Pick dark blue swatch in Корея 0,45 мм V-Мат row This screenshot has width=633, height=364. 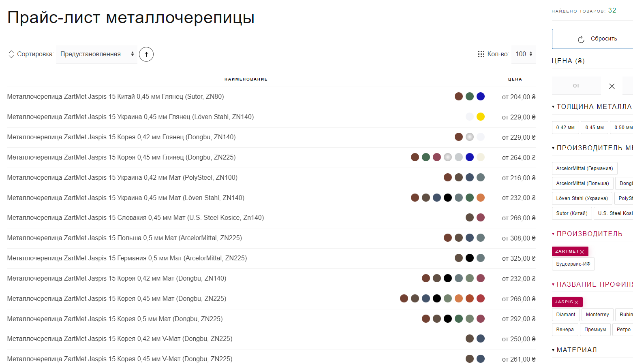coord(481,359)
